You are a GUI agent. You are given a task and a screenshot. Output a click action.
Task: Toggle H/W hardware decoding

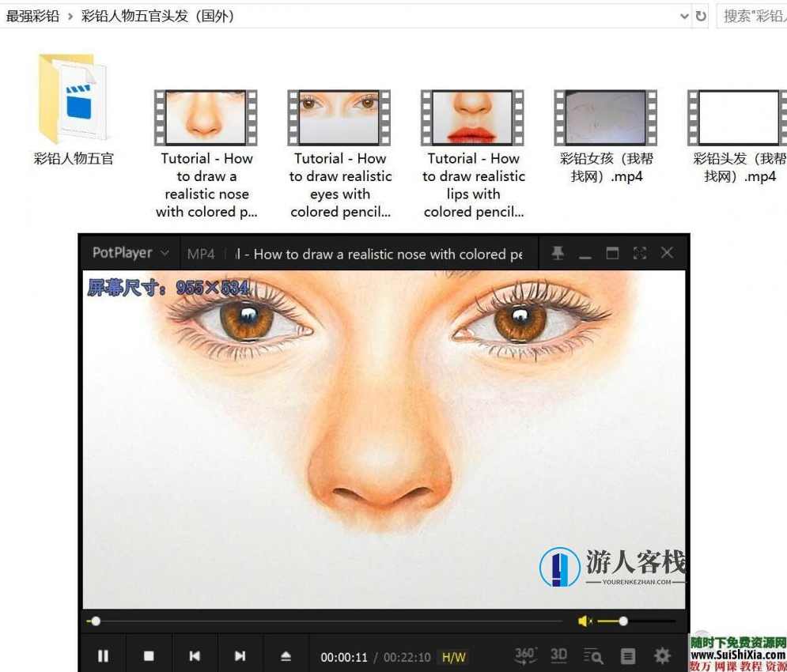pyautogui.click(x=453, y=657)
